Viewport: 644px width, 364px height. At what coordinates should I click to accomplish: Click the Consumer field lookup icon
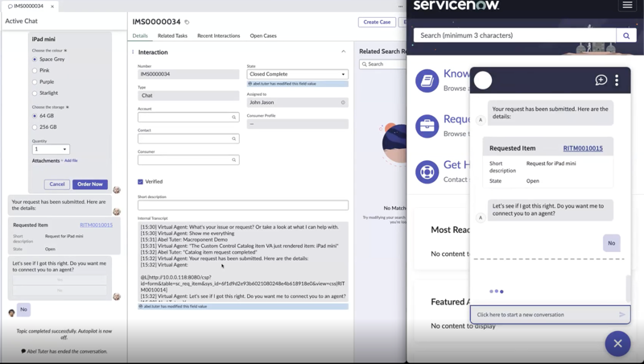233,159
